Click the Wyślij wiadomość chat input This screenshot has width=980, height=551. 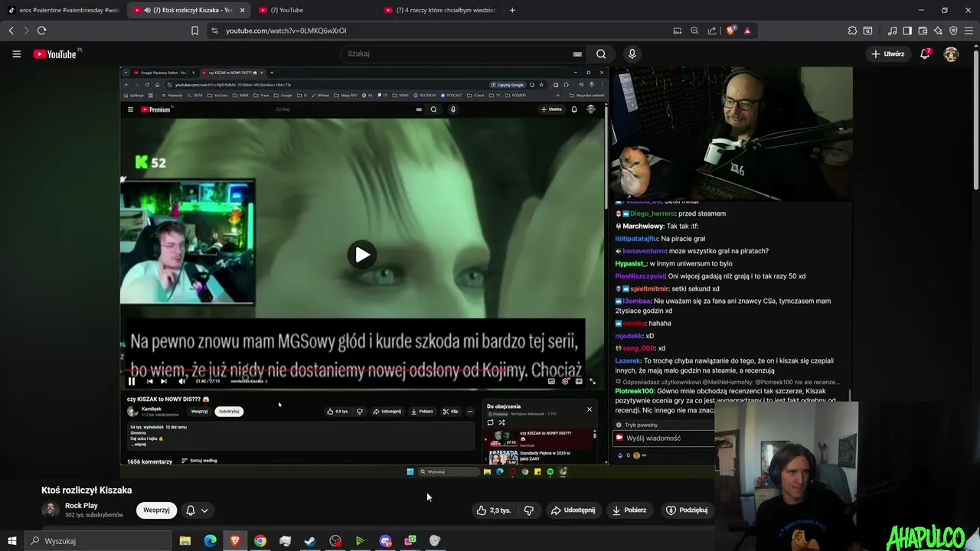coord(665,439)
